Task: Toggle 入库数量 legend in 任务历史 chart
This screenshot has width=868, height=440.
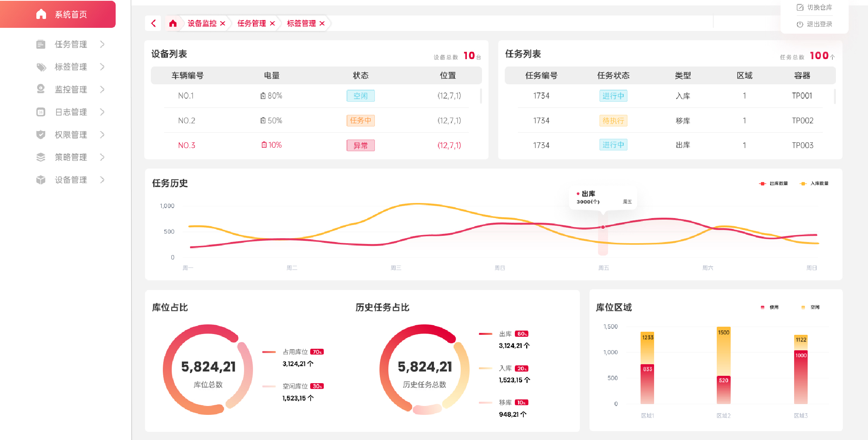Action: [x=814, y=184]
